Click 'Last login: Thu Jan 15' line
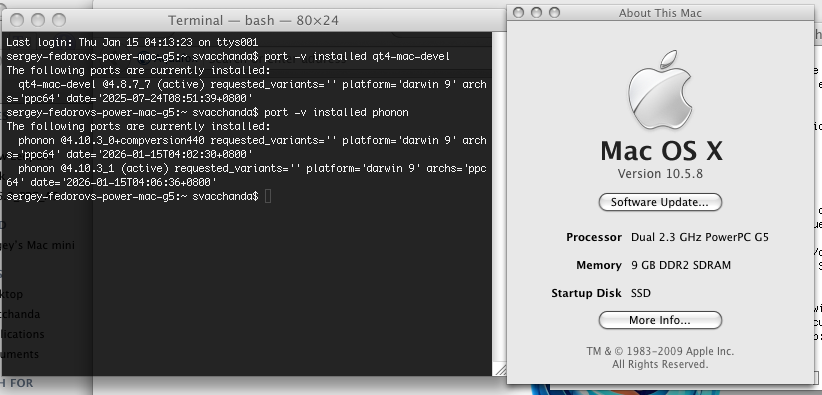Screen dimensions: 822x395 click(132, 42)
